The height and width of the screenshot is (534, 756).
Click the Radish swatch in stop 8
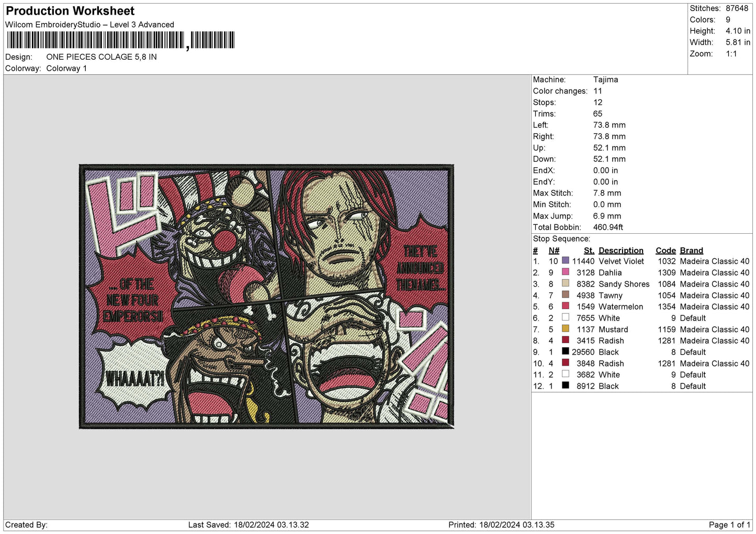pyautogui.click(x=565, y=340)
